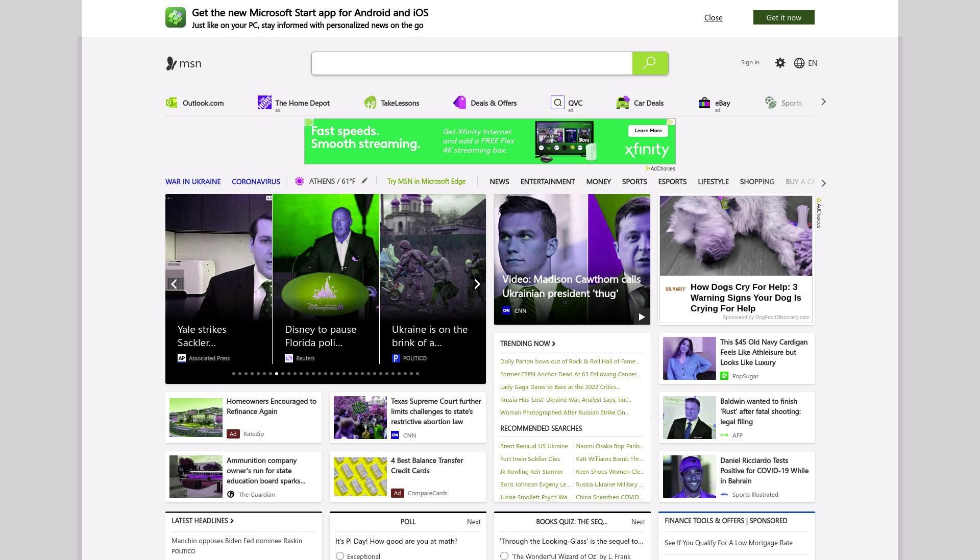The width and height of the screenshot is (980, 560).
Task: Click Try MSN in Microsoft Edge link
Action: point(426,181)
